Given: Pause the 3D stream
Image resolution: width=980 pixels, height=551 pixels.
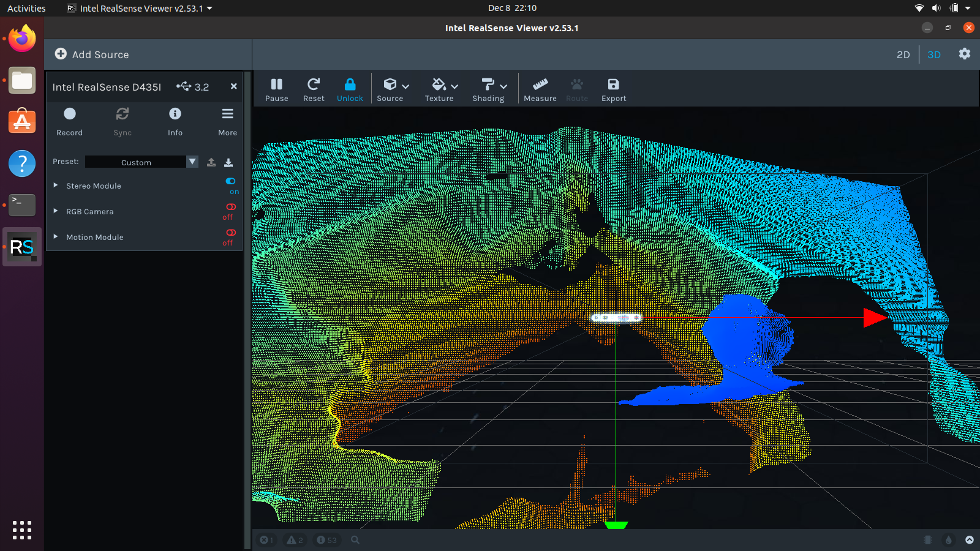Looking at the screenshot, I should [x=277, y=89].
